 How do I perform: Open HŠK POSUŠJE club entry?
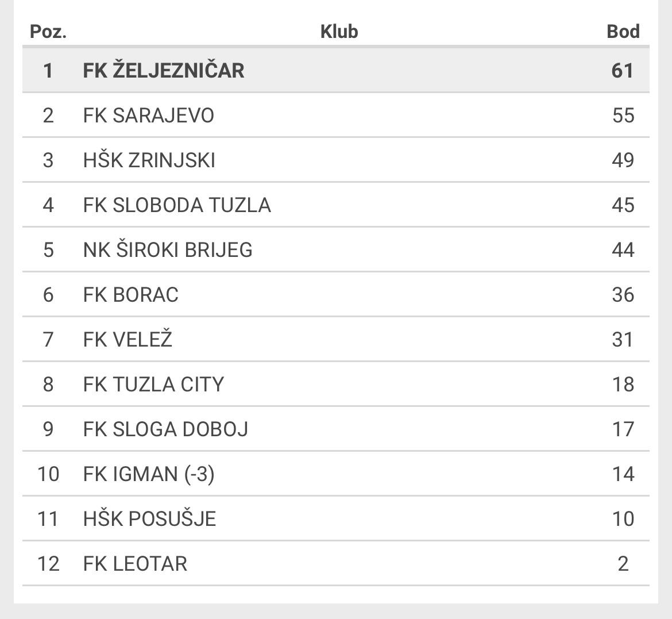149,518
